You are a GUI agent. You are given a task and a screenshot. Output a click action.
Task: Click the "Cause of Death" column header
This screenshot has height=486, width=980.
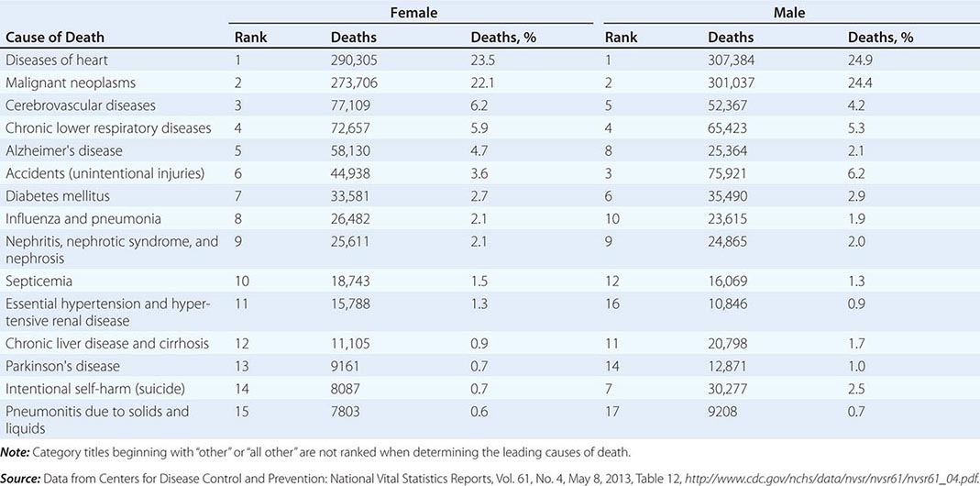(55, 38)
